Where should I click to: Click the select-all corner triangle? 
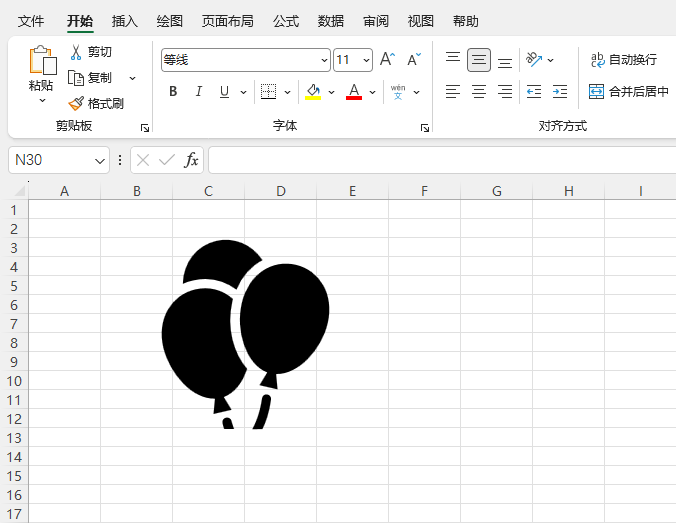point(21,191)
